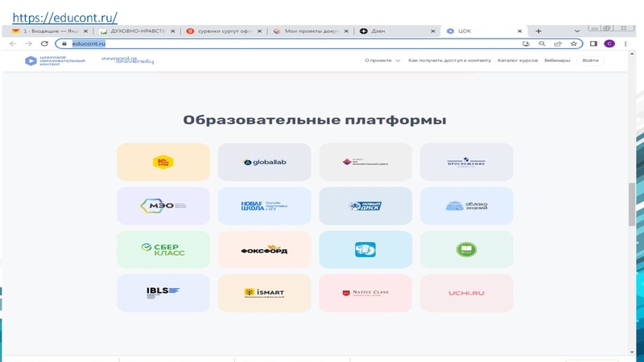This screenshot has height=362, width=644.
Task: Open the Фоксфорд platform card
Action: 265,249
